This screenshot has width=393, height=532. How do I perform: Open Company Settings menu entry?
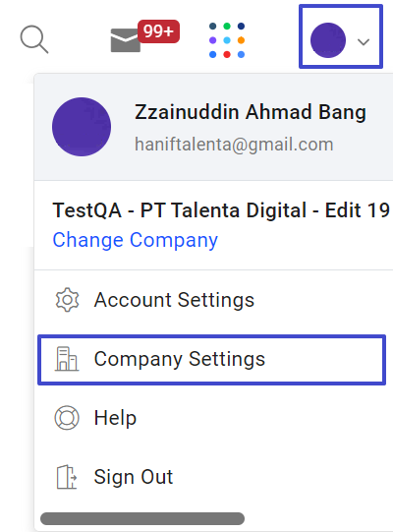(x=212, y=360)
